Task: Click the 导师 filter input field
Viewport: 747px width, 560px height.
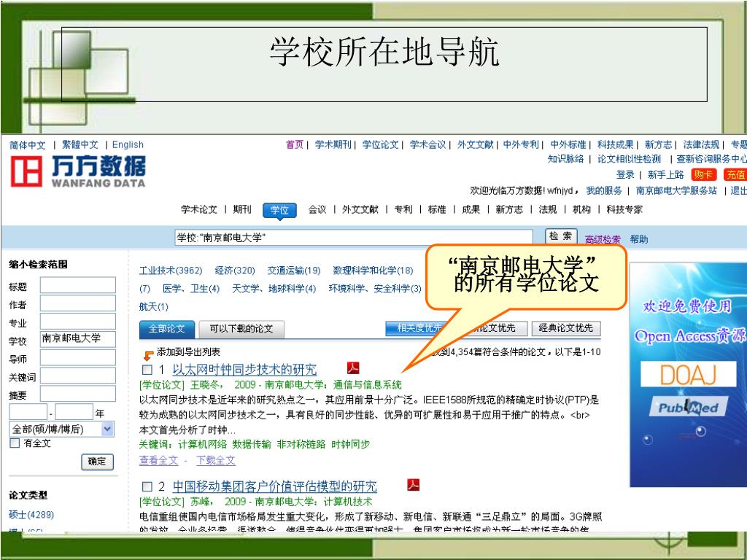Action: pos(77,357)
